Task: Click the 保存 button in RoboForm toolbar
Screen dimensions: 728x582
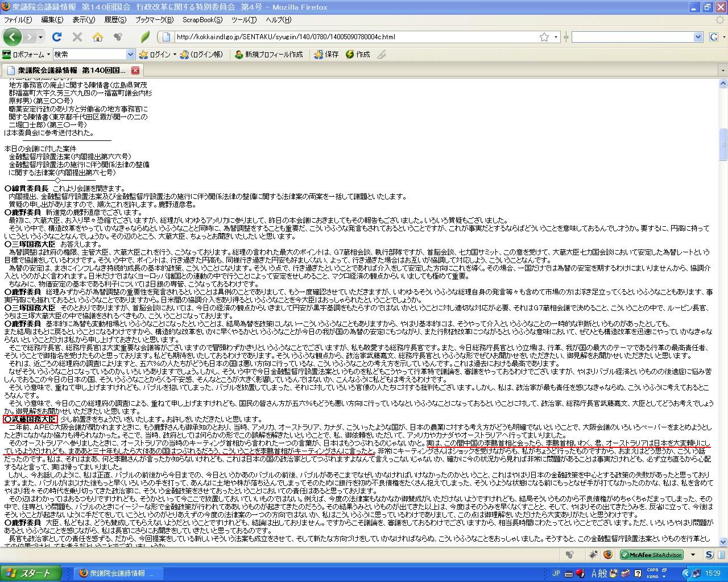Action: click(326, 55)
